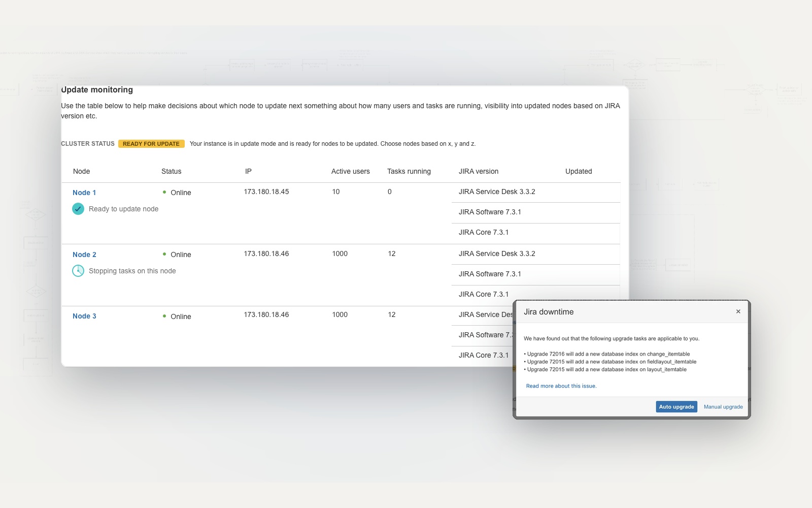Click Online status text for Node 1
This screenshot has height=508, width=812.
pyautogui.click(x=181, y=193)
